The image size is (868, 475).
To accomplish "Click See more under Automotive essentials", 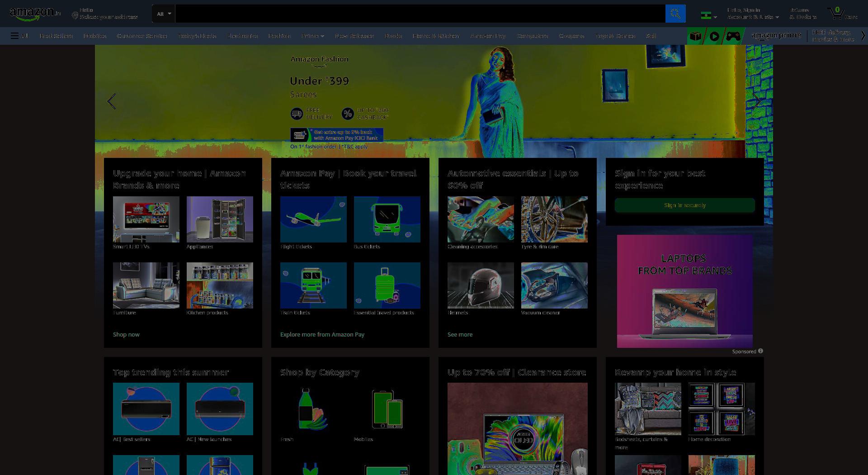I will click(x=460, y=334).
